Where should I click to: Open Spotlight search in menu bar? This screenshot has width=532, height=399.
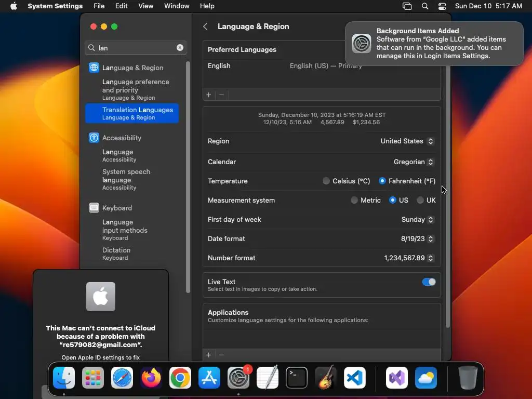coord(425,6)
